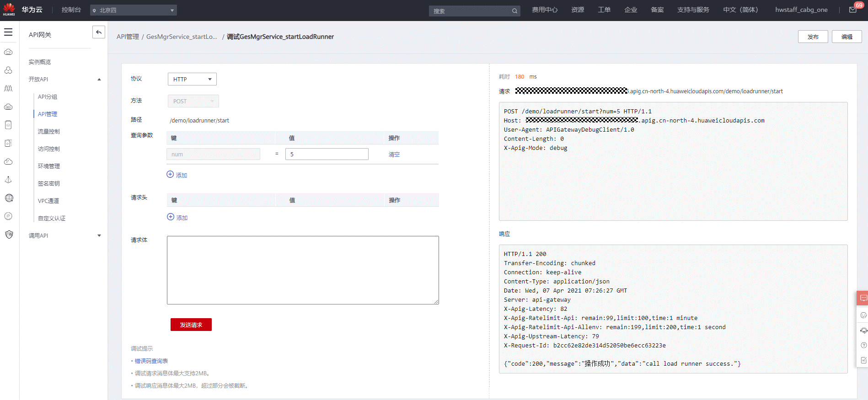Click the 发布 button
The width and height of the screenshot is (868, 400).
point(813,37)
